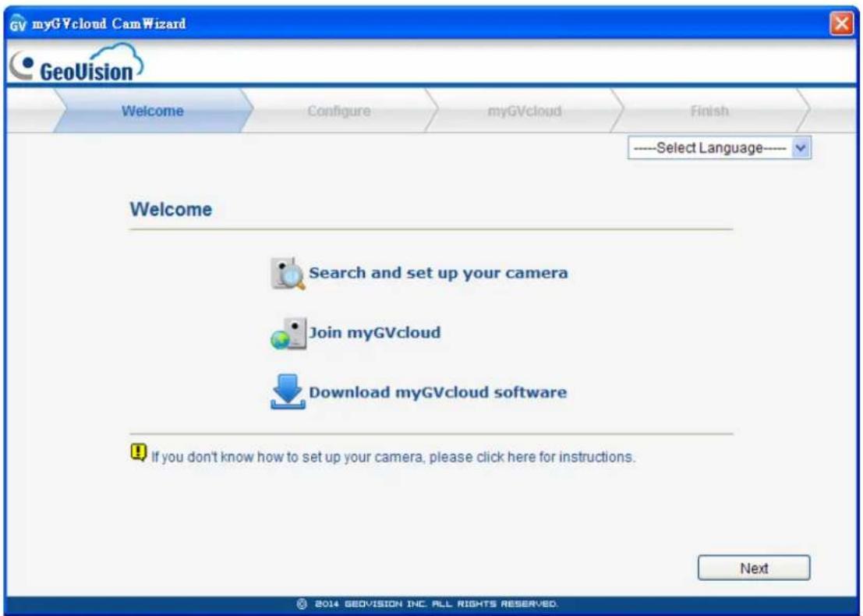Click the GV app icon in title bar
863x616 pixels.
click(x=18, y=23)
